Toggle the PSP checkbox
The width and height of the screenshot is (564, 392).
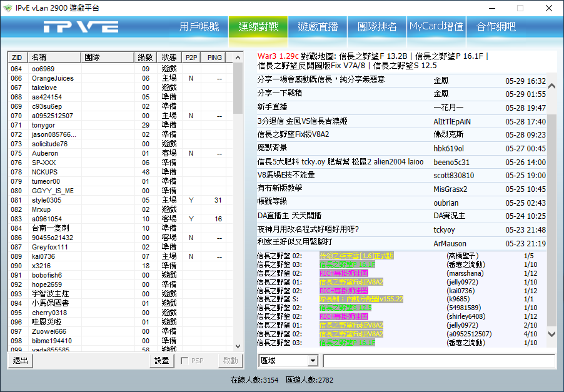coord(185,361)
